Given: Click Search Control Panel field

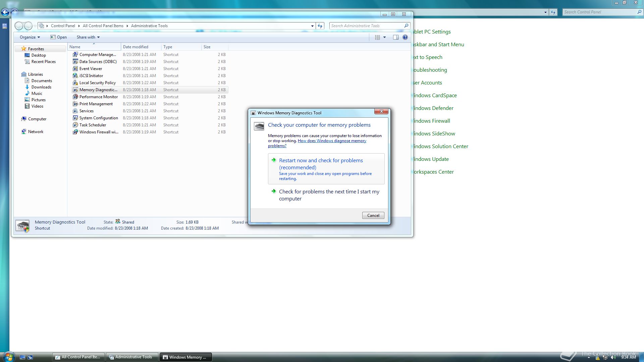Looking at the screenshot, I should coord(599,12).
